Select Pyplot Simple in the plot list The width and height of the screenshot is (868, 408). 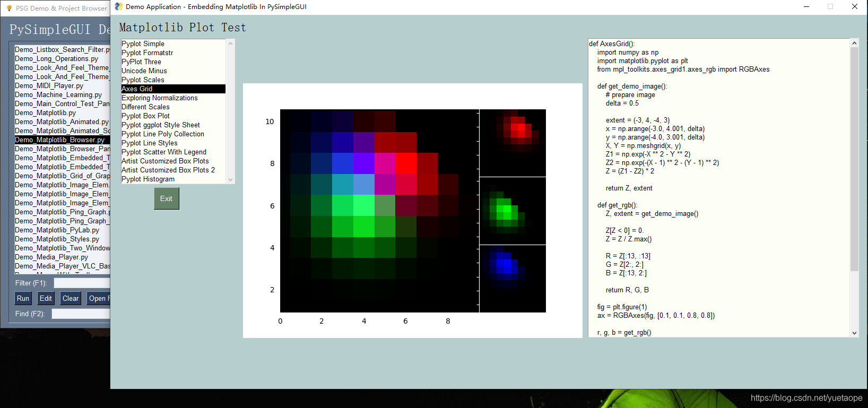coord(173,44)
